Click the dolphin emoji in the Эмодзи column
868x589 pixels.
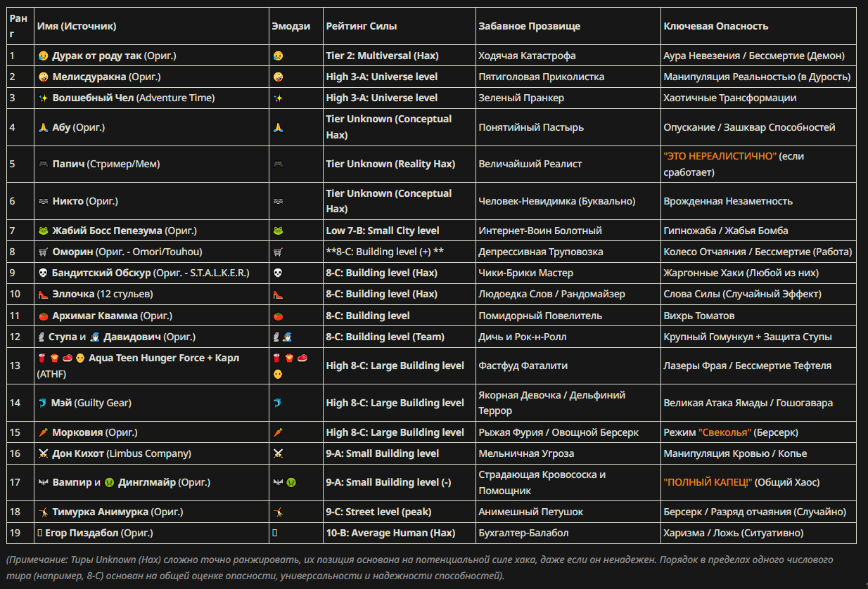[x=278, y=403]
